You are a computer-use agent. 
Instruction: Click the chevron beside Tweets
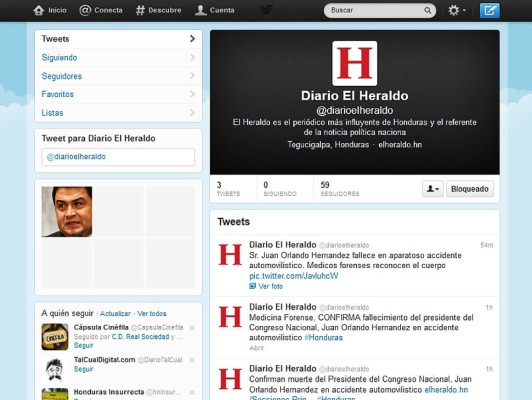[x=192, y=39]
